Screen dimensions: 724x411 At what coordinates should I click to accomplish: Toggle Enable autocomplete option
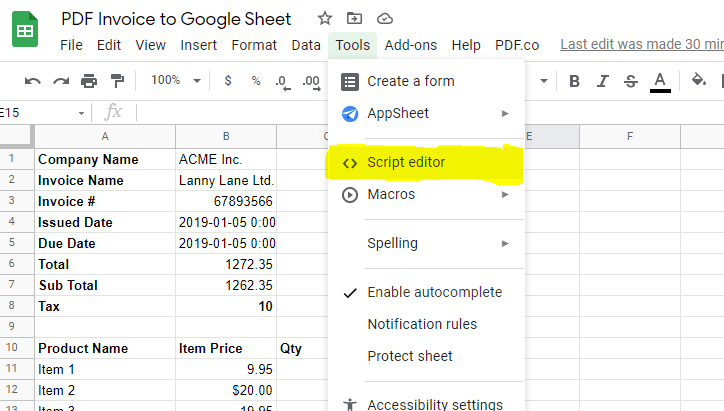pos(434,292)
